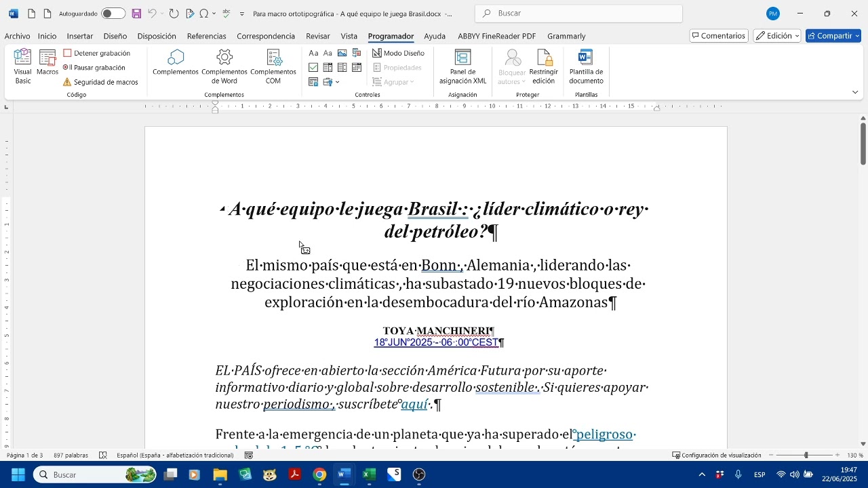The height and width of the screenshot is (488, 868).
Task: Open File Explorer from taskbar
Action: coord(220,475)
